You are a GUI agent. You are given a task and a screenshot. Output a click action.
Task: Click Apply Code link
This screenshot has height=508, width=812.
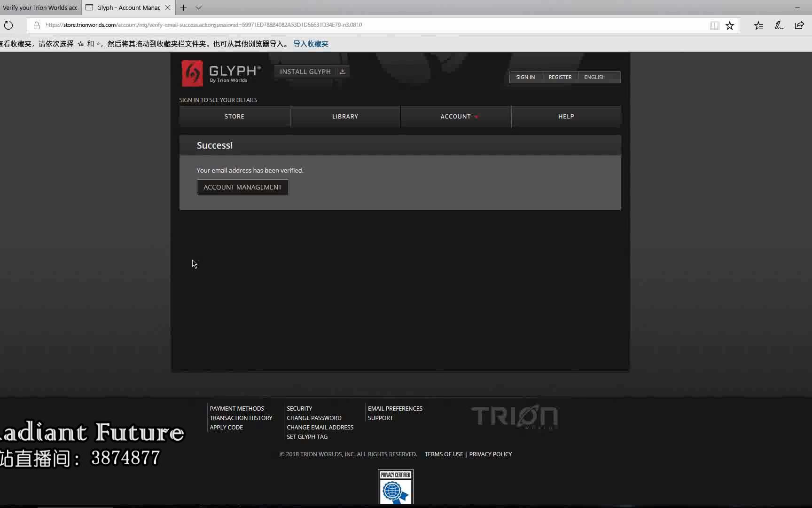(226, 427)
